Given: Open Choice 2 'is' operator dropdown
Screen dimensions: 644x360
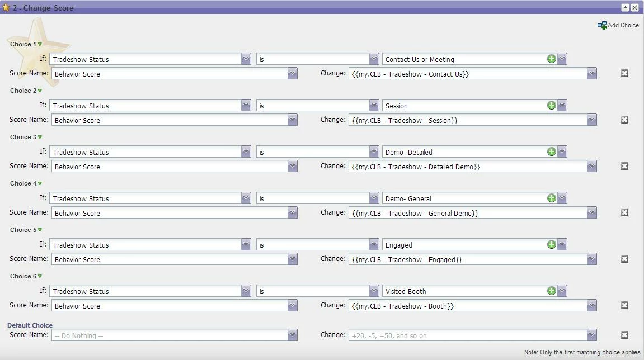Looking at the screenshot, I should coord(374,106).
